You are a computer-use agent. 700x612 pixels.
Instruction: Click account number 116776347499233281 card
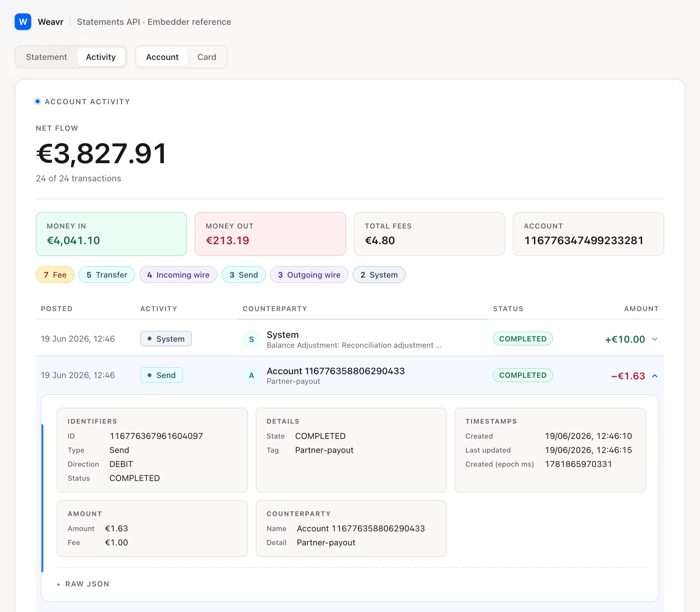[588, 234]
